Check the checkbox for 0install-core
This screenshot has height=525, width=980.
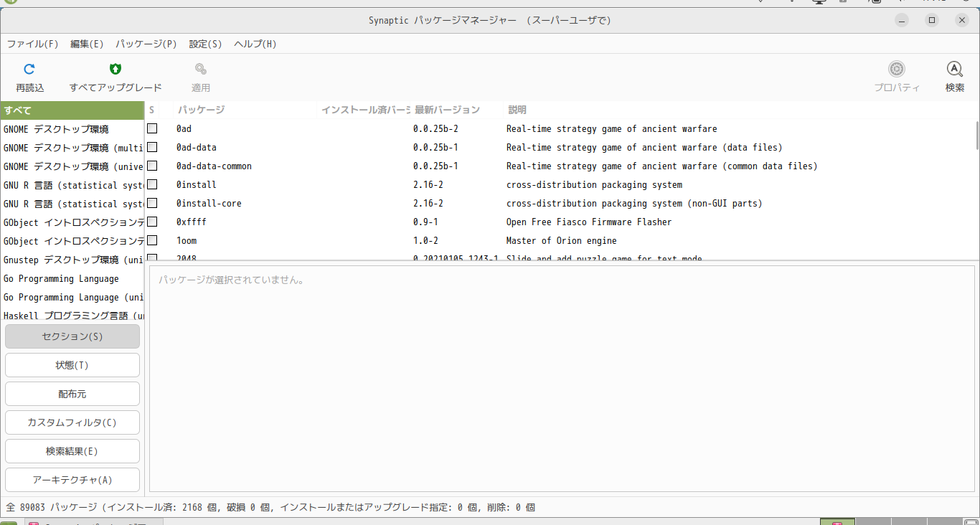(x=152, y=202)
